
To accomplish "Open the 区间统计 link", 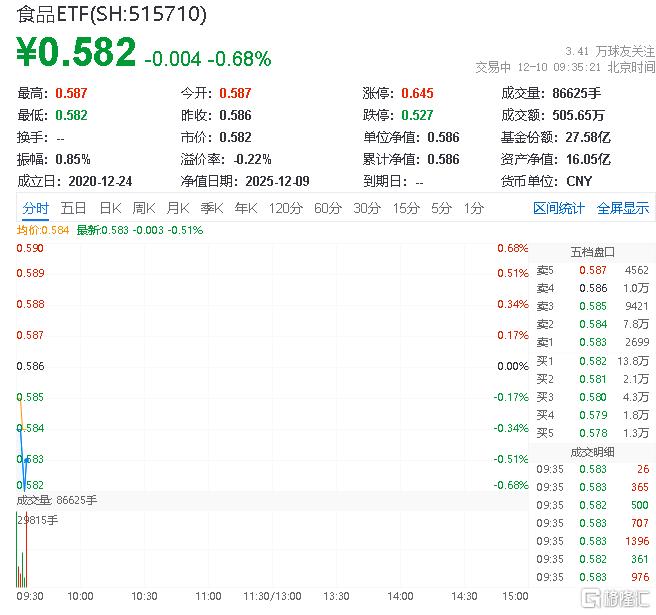I will click(x=559, y=208).
